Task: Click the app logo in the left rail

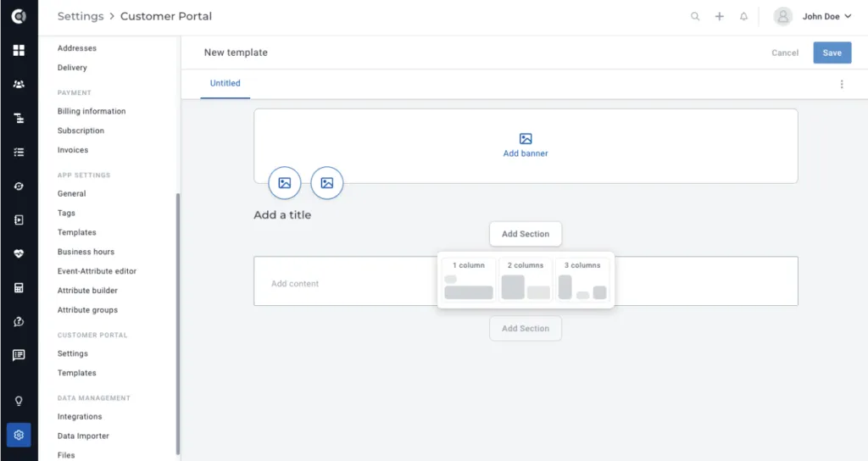Action: [19, 17]
